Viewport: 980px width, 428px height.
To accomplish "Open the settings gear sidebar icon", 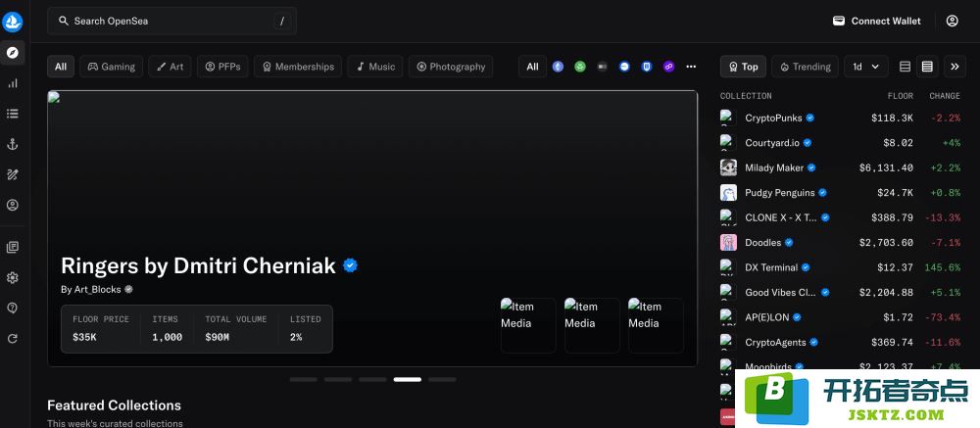I will pyautogui.click(x=13, y=278).
